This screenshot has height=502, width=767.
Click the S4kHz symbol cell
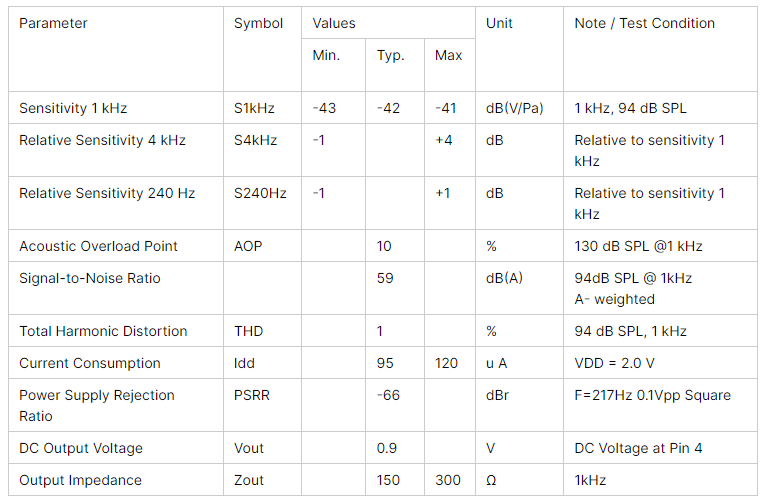[256, 140]
